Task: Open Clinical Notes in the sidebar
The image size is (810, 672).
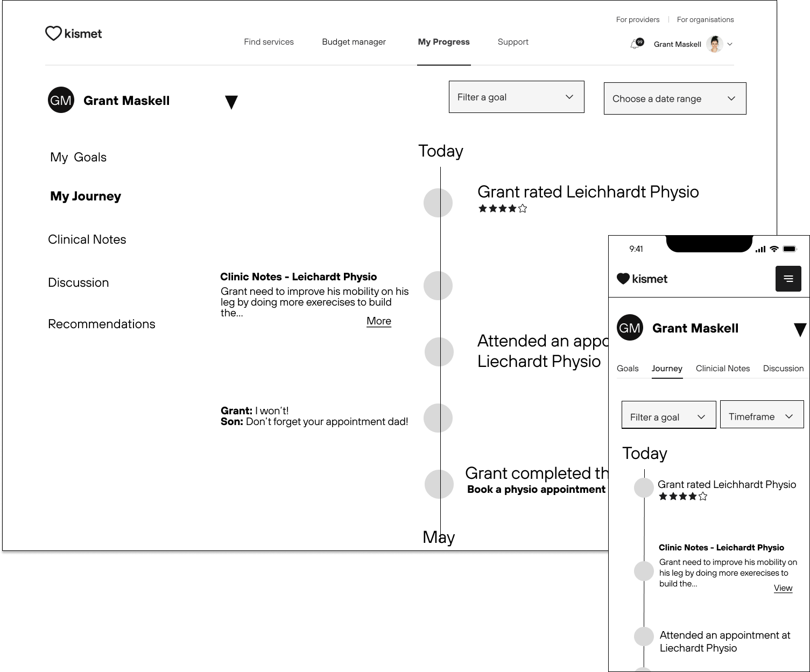Action: click(87, 239)
